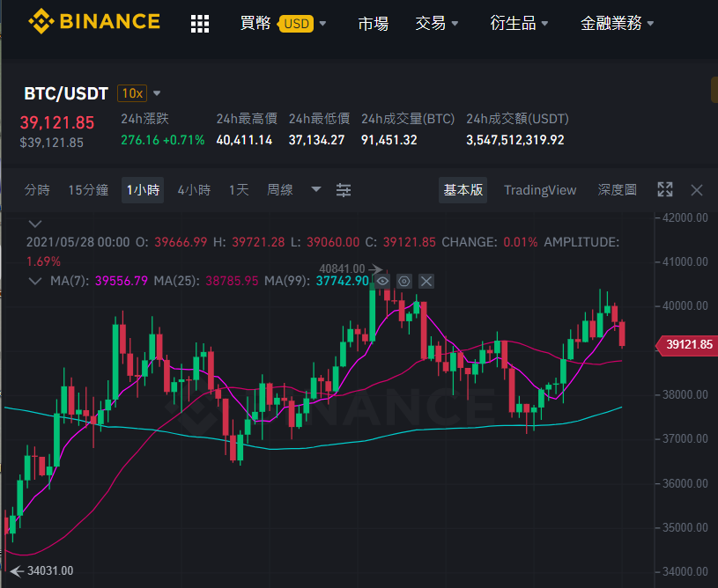Open the apps grid menu icon
Screen dimensions: 718x588
(x=200, y=24)
